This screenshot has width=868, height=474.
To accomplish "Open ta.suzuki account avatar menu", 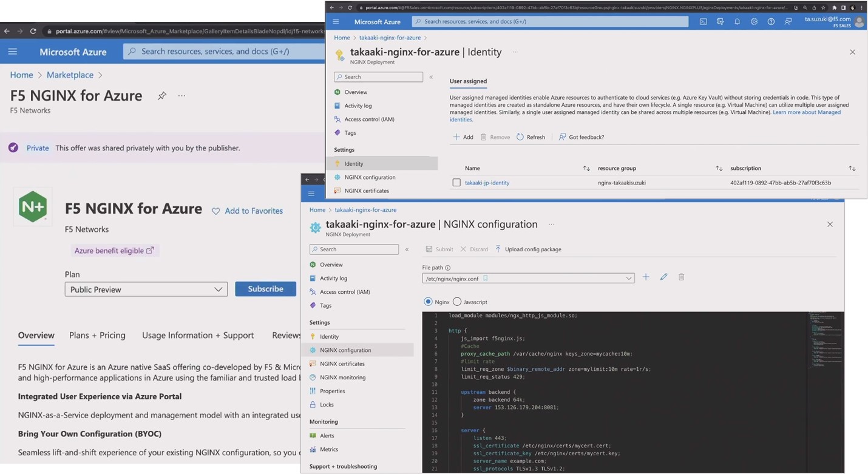I will pos(859,22).
